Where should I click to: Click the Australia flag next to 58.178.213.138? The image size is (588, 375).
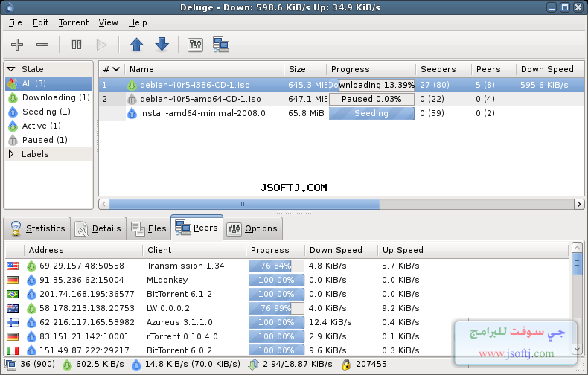[13, 308]
